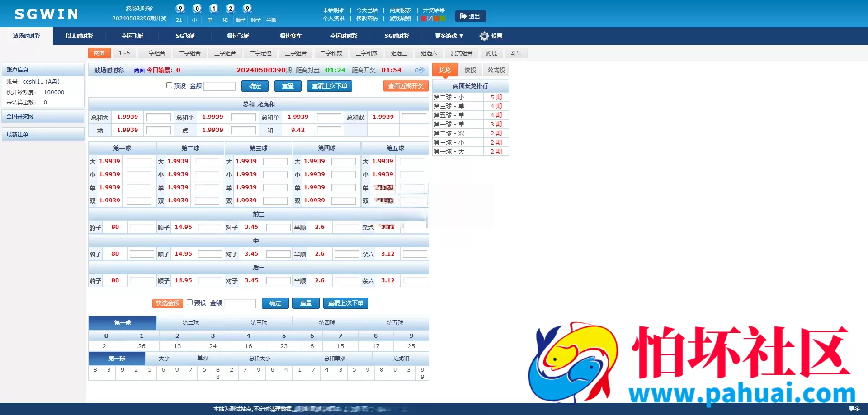Click the settings gear icon

point(484,36)
